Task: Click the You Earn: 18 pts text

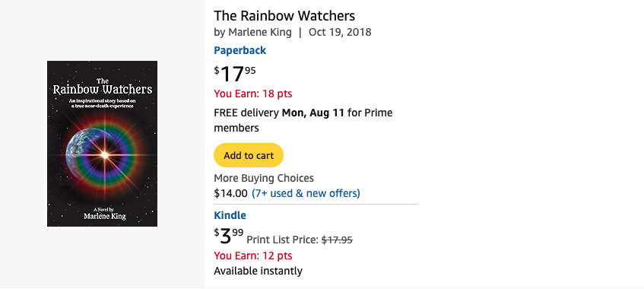Action: (253, 94)
